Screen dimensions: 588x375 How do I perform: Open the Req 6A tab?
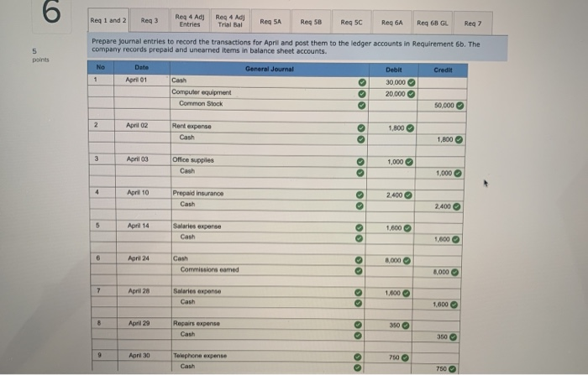tap(392, 23)
